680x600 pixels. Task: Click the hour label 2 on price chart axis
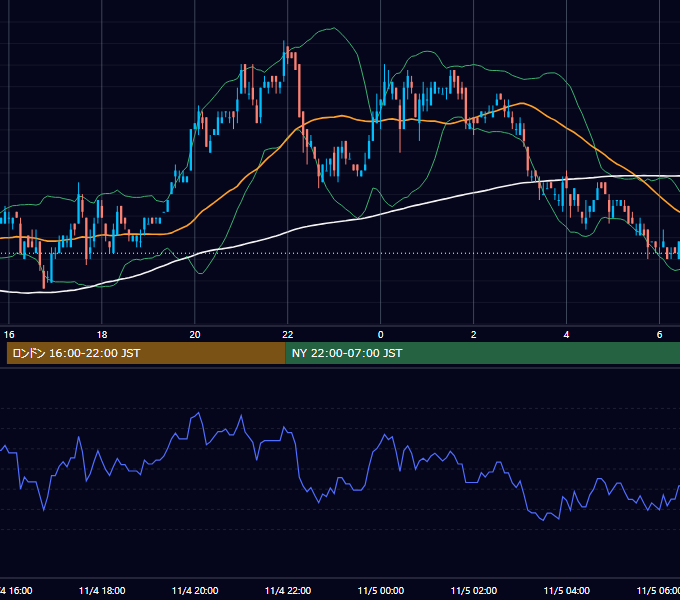point(474,335)
